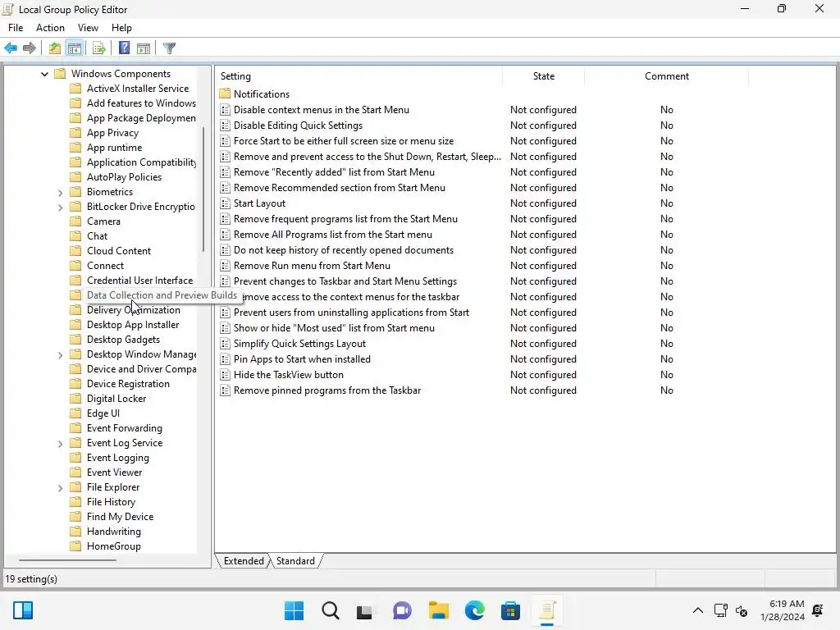840x630 pixels.
Task: Open Microsoft Store from taskbar
Action: tap(510, 610)
